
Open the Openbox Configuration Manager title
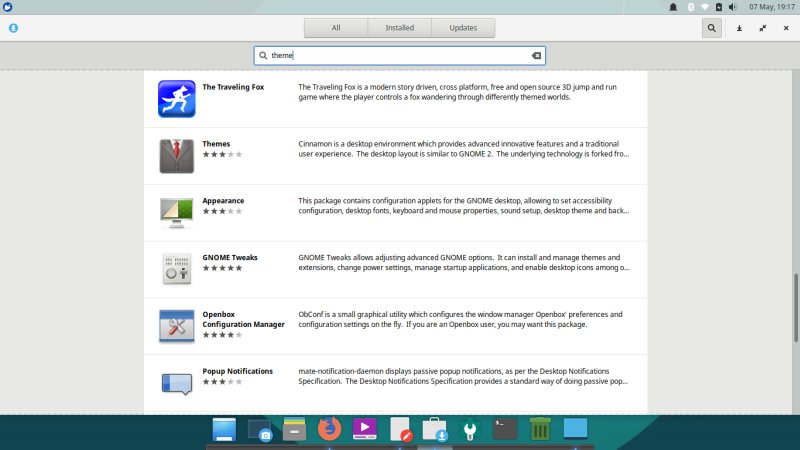coord(243,319)
